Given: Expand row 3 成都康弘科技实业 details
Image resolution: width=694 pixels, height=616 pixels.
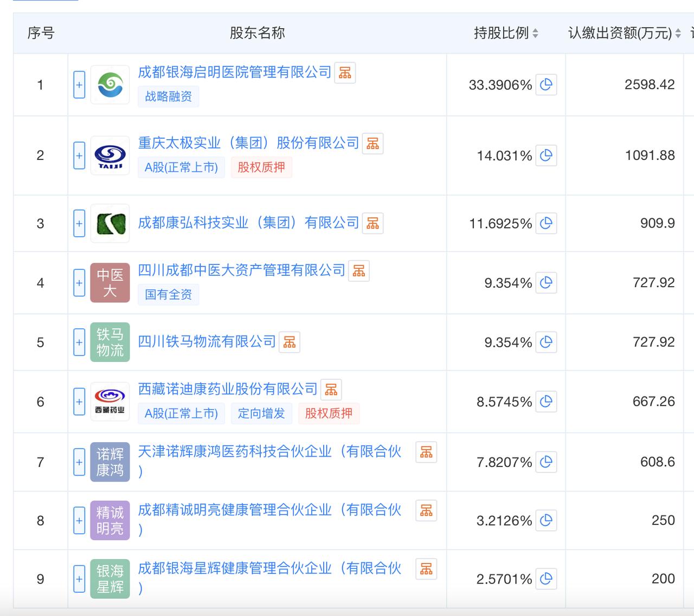Looking at the screenshot, I should [79, 223].
